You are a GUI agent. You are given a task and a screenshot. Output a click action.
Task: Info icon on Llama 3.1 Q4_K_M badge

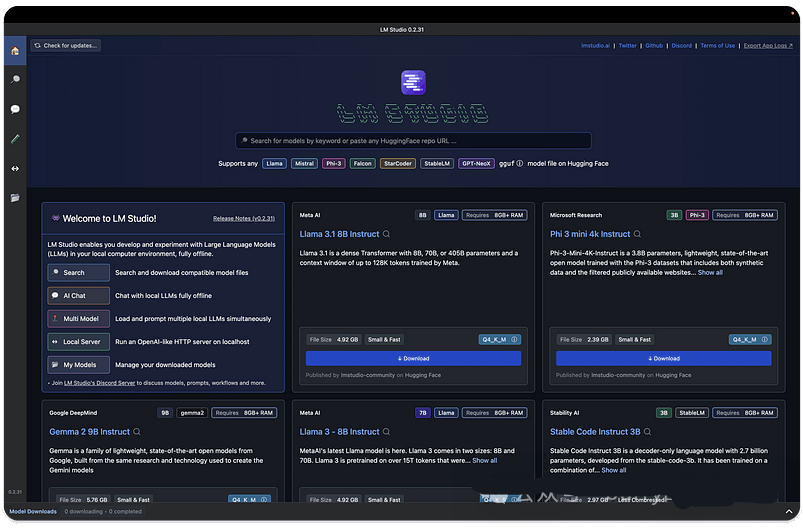pos(515,340)
